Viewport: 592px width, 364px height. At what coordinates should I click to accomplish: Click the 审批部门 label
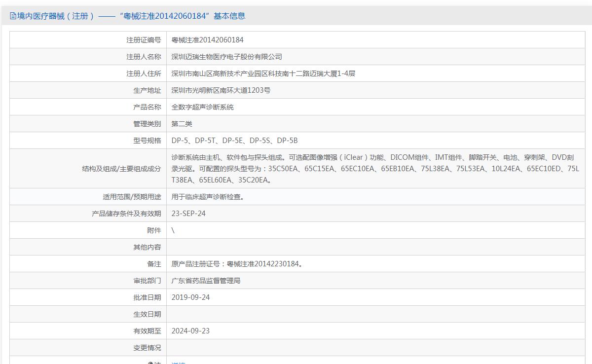[147, 281]
